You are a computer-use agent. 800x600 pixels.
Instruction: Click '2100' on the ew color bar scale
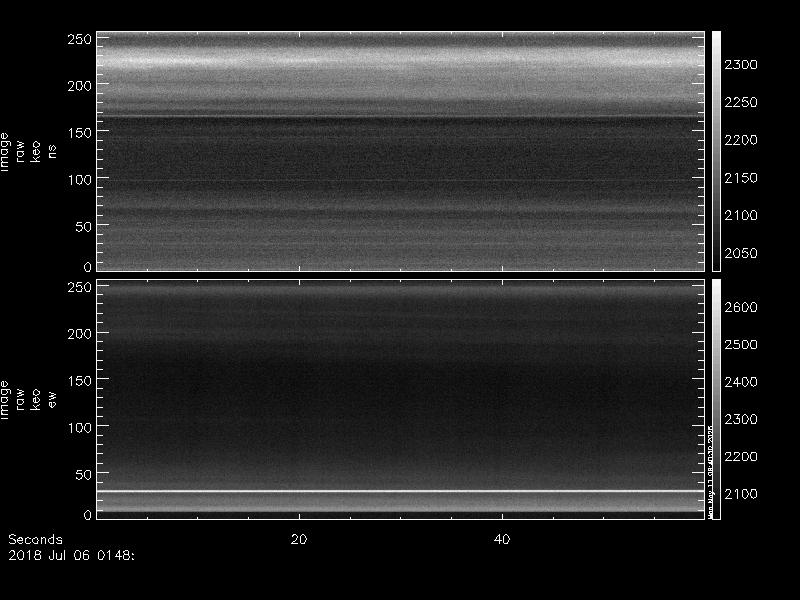741,494
